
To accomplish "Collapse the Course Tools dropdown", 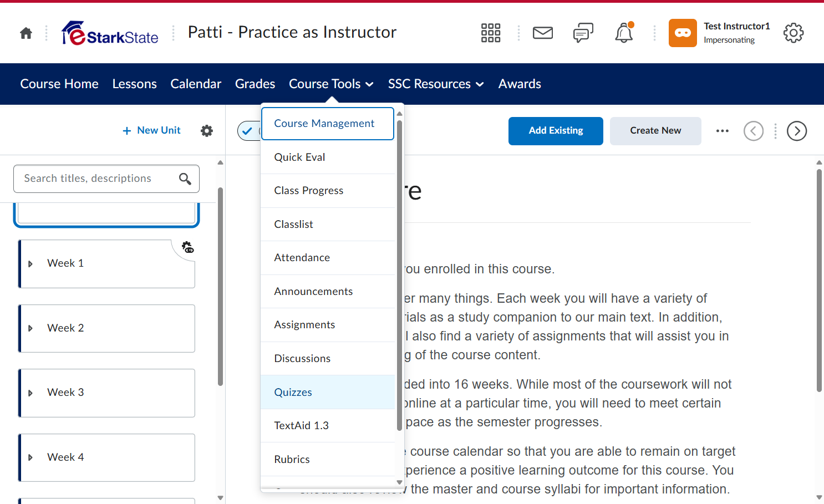I will (331, 84).
